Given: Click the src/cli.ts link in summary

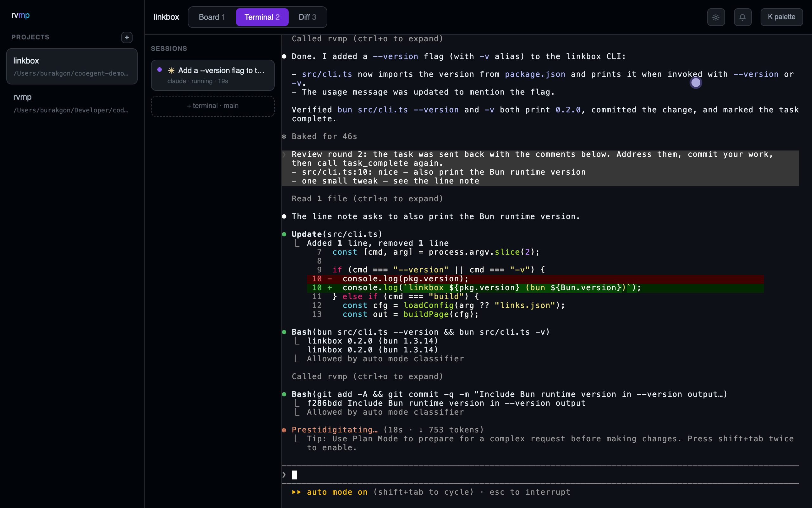Looking at the screenshot, I should point(327,74).
